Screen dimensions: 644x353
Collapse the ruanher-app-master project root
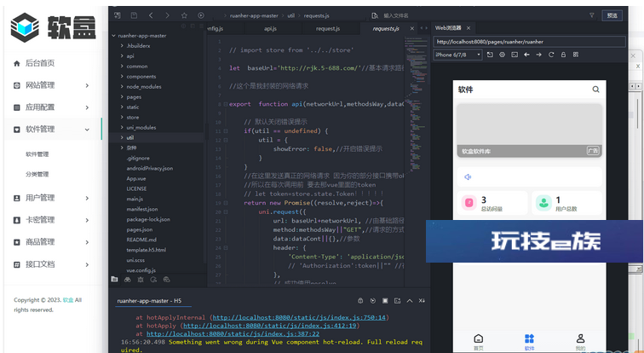(x=114, y=36)
